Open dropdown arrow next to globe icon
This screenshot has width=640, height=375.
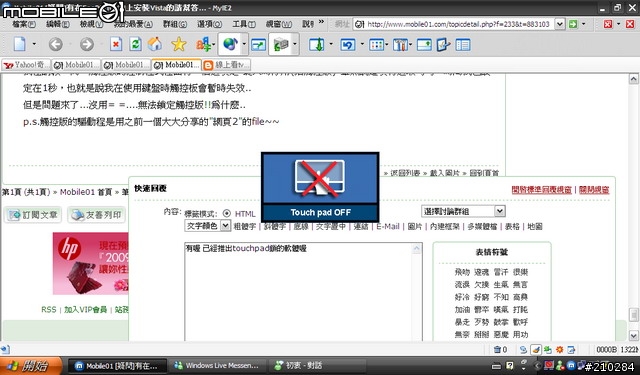click(244, 44)
